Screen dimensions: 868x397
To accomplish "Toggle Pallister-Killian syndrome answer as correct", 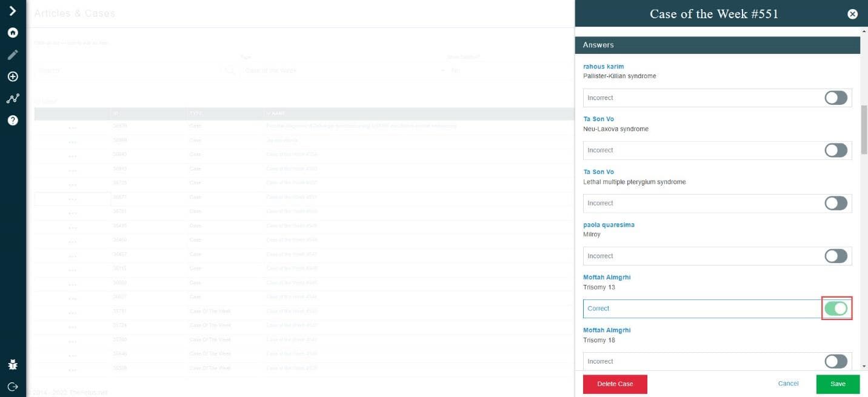I will [835, 98].
